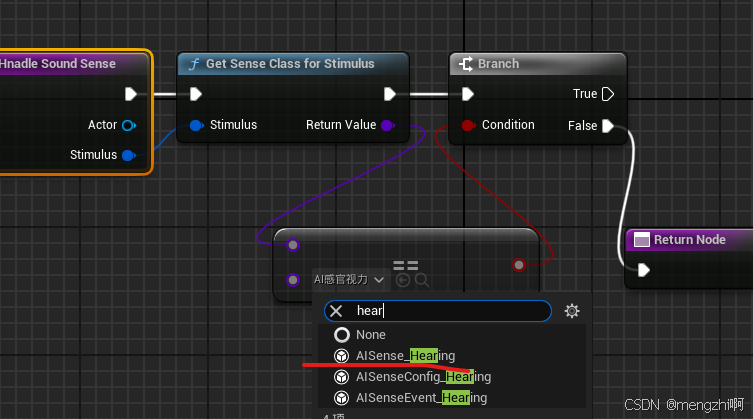Select the Return Node title
Viewport: 753px width, 419px height.
point(690,239)
